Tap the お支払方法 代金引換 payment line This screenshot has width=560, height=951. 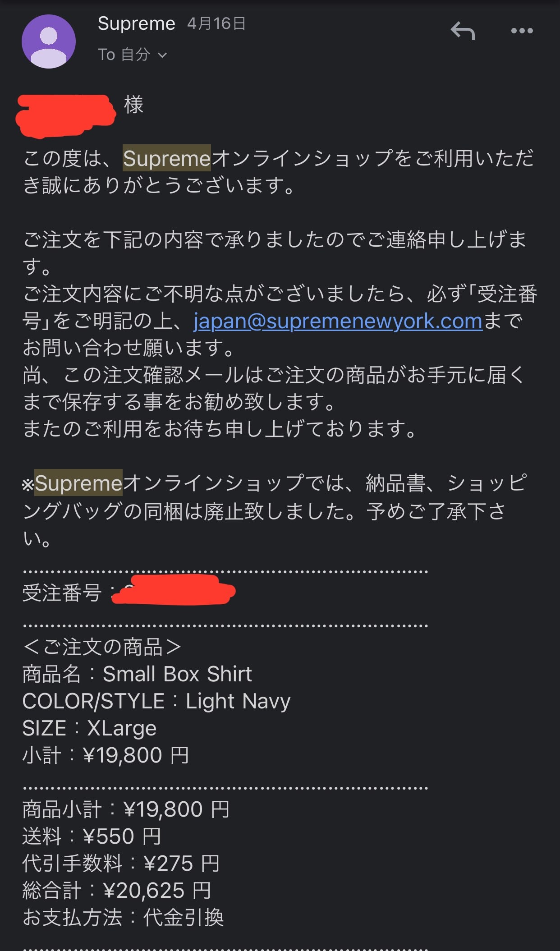[x=123, y=918]
